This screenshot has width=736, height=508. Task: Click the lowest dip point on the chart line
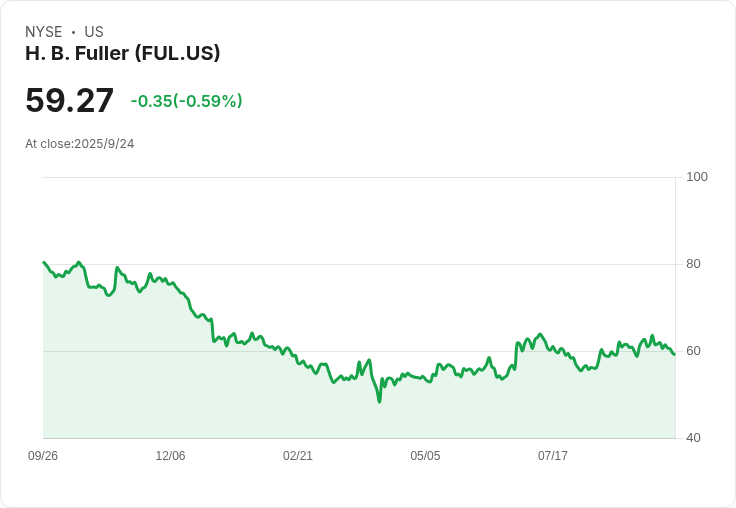point(379,401)
